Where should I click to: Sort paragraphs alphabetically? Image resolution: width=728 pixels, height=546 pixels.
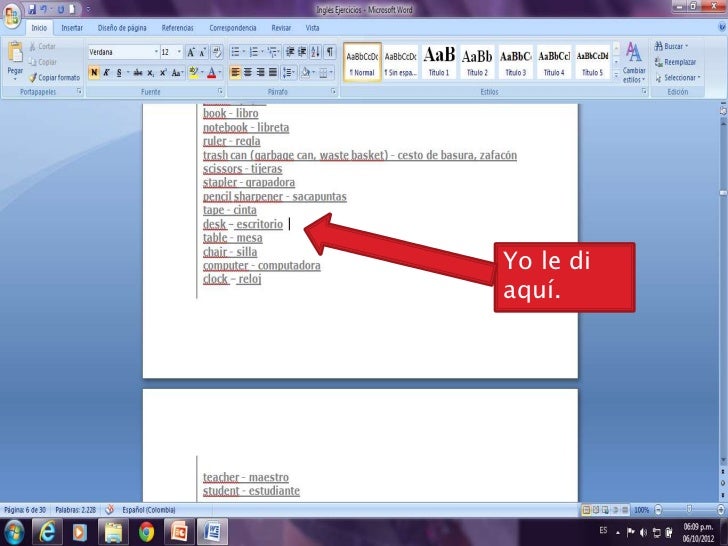tap(315, 52)
